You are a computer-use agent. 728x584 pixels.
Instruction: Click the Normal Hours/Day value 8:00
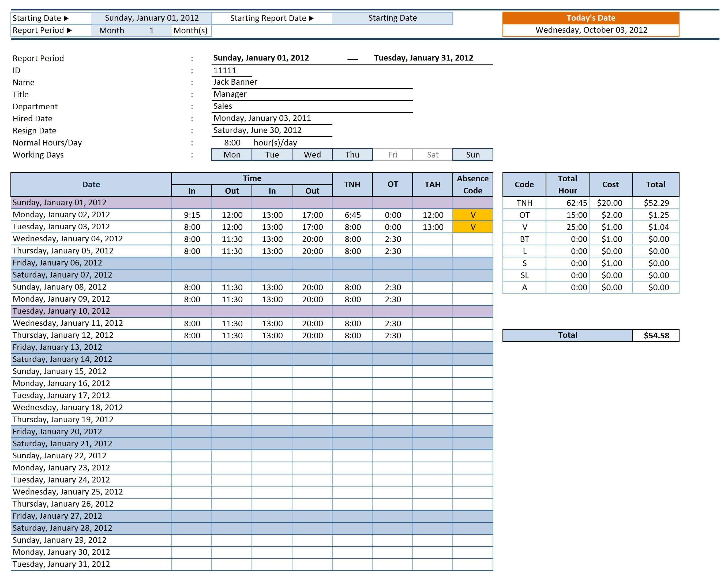(x=232, y=143)
